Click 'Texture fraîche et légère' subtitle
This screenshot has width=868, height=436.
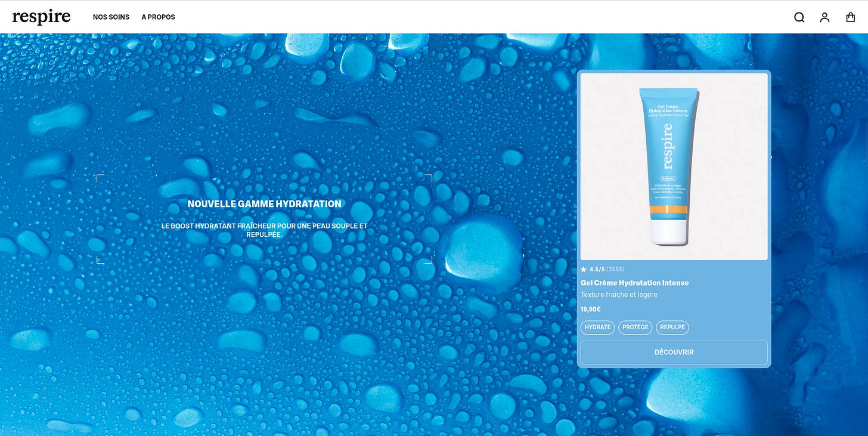619,295
